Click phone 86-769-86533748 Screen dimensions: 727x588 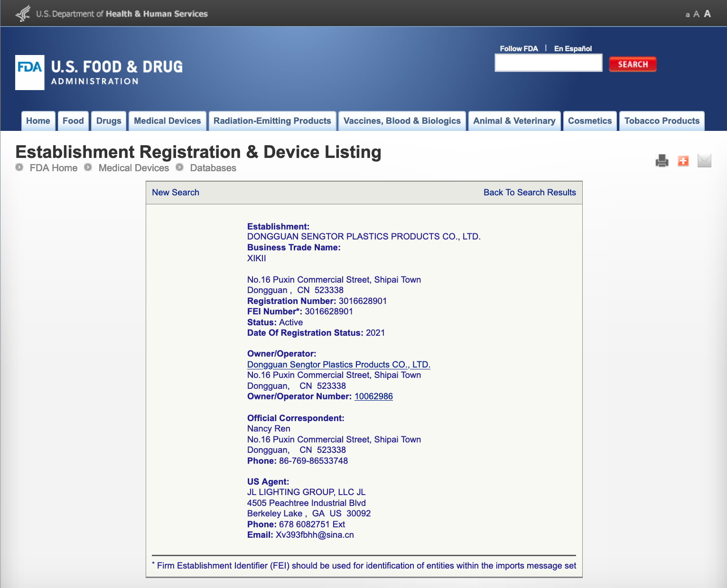click(x=313, y=461)
